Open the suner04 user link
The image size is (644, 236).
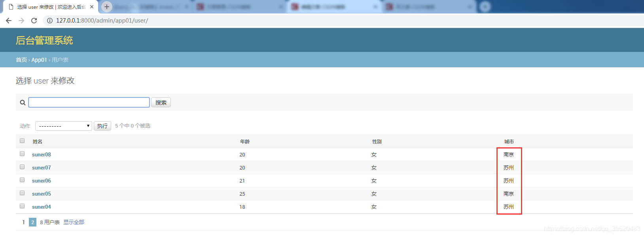(x=42, y=207)
